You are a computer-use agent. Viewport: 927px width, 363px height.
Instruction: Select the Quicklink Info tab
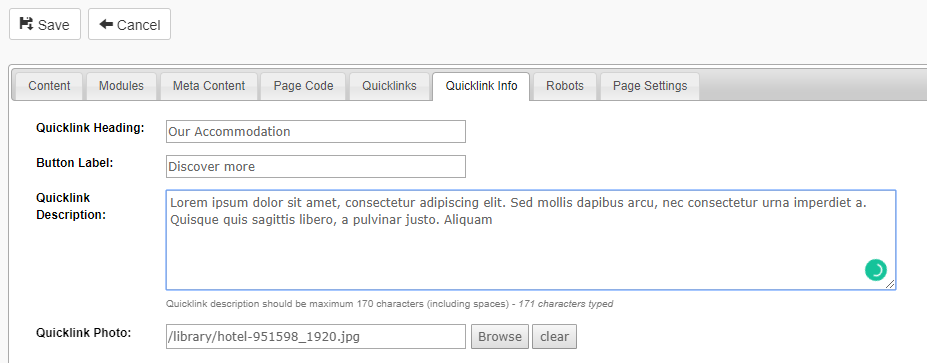pyautogui.click(x=481, y=86)
